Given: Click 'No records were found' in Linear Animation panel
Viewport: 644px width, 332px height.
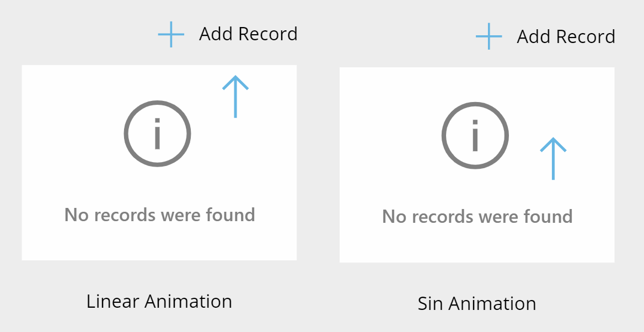Looking at the screenshot, I should [160, 215].
